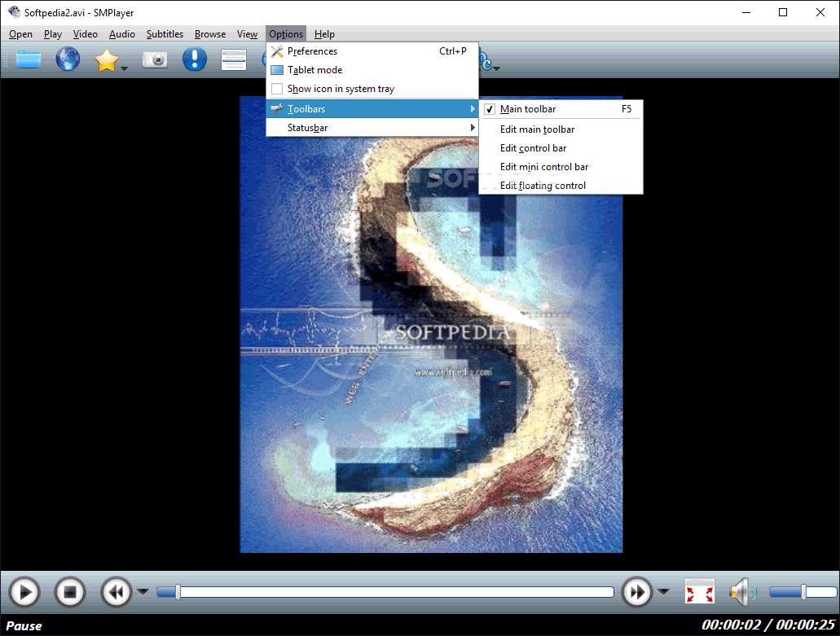Open the Browse menu
The width and height of the screenshot is (840, 636).
click(210, 33)
